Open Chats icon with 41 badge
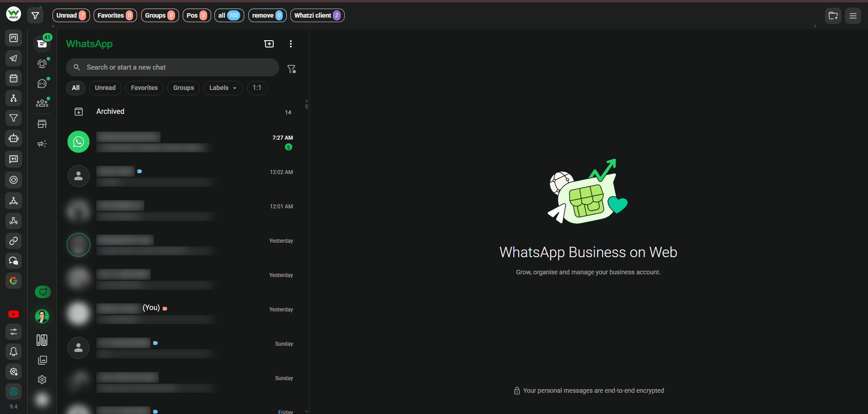The width and height of the screenshot is (868, 414). (x=42, y=43)
